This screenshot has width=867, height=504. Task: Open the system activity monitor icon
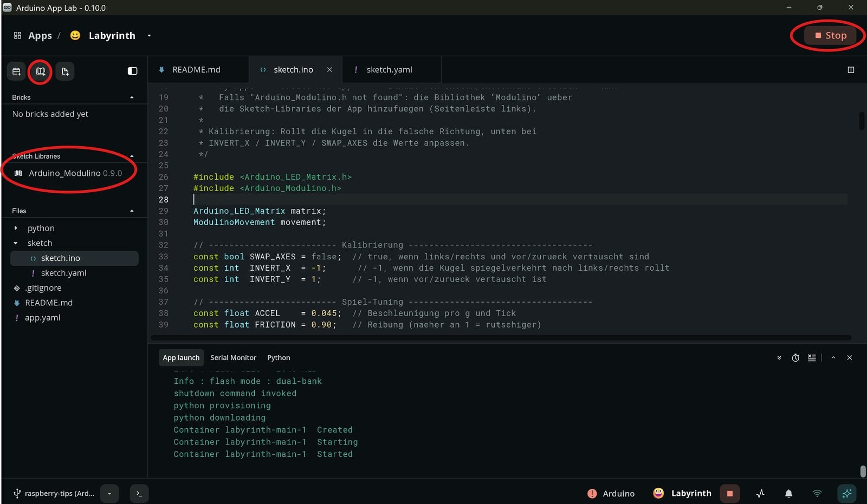pyautogui.click(x=760, y=493)
